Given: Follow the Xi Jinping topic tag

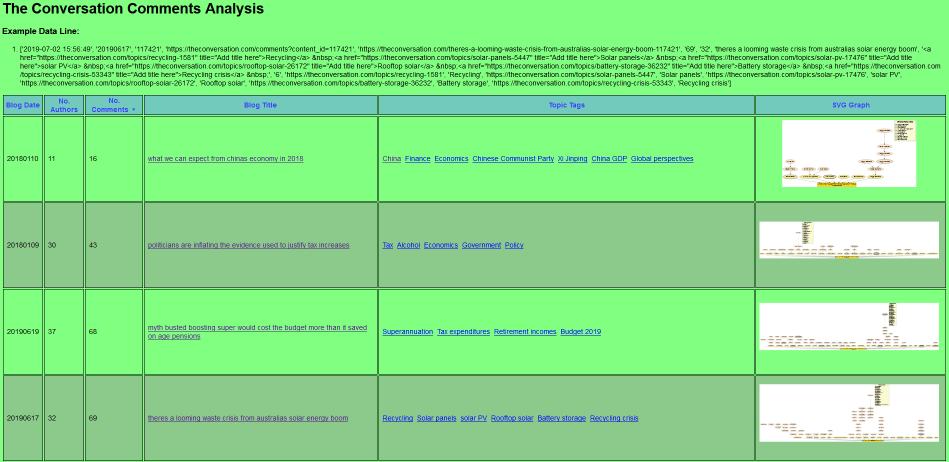Looking at the screenshot, I should 573,159.
